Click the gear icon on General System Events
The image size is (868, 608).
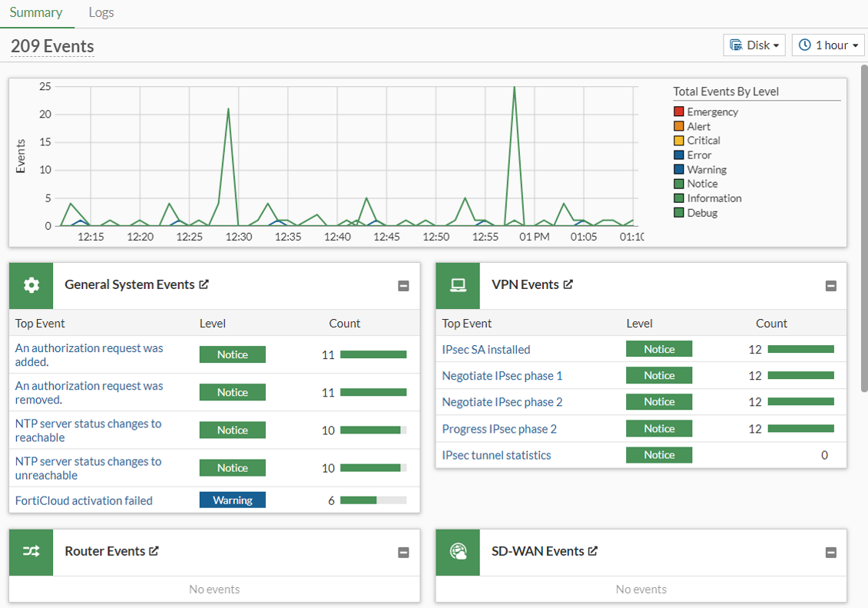[31, 285]
